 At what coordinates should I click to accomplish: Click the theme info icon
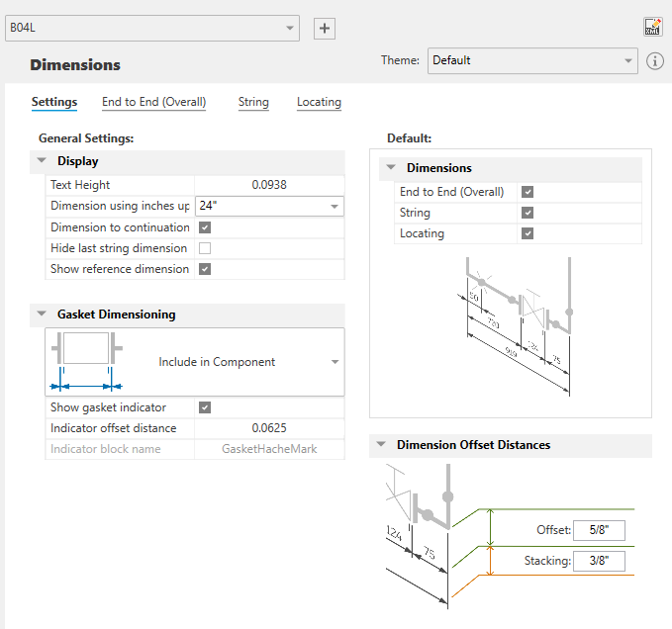(x=655, y=61)
